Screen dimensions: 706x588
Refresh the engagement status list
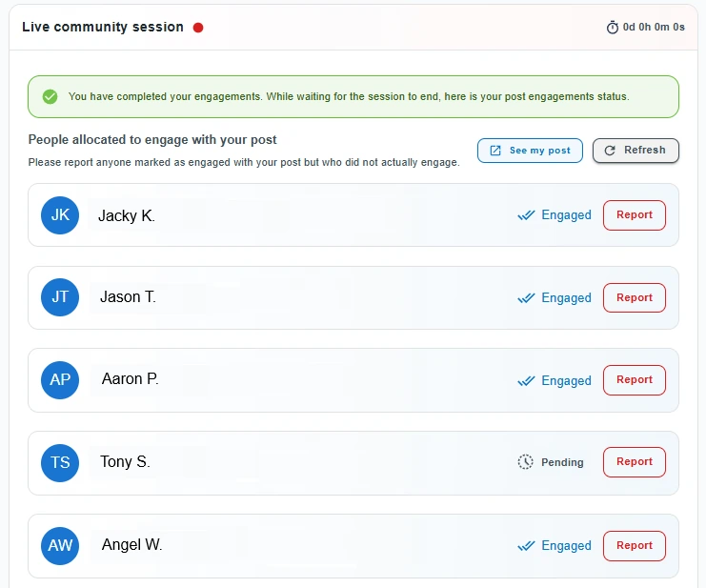pos(635,151)
